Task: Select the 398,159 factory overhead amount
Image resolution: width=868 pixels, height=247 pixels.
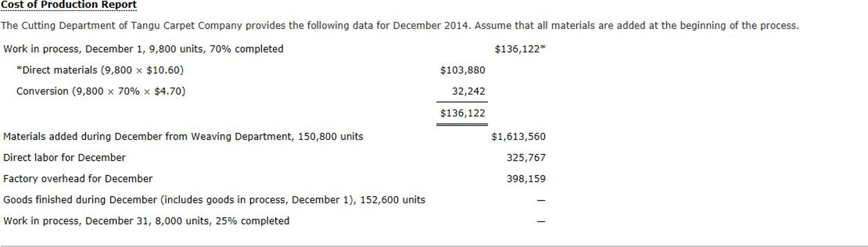Action: (526, 179)
